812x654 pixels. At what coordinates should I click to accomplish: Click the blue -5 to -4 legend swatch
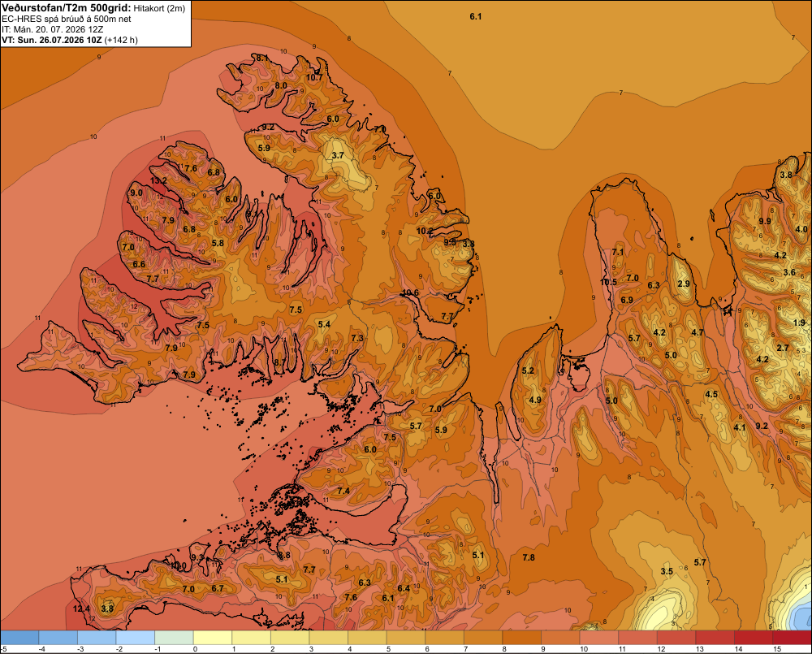[x=19, y=638]
